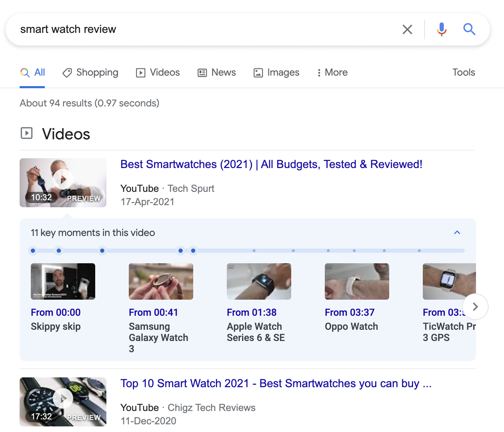Open the Oppo Watch moment thumbnail
504x432 pixels.
coord(357,281)
